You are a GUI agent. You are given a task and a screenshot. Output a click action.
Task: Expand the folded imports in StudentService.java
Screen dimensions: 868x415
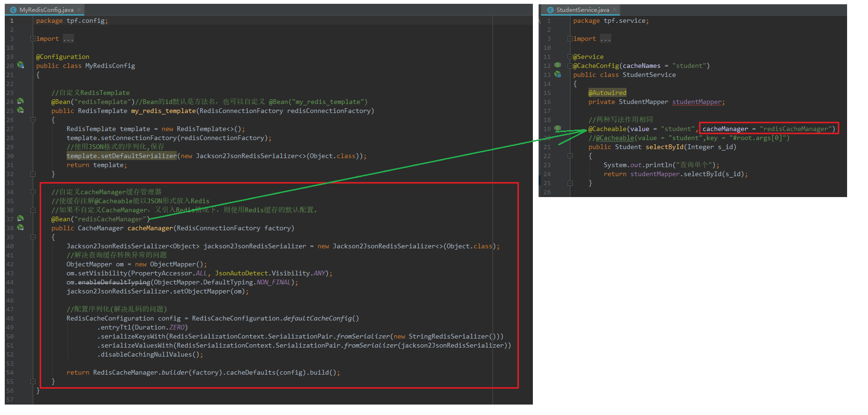570,38
